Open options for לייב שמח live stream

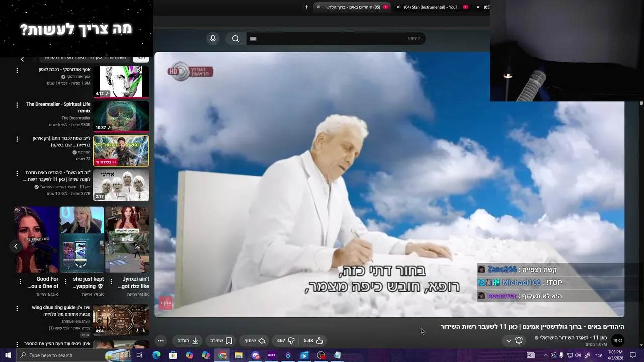click(x=17, y=139)
